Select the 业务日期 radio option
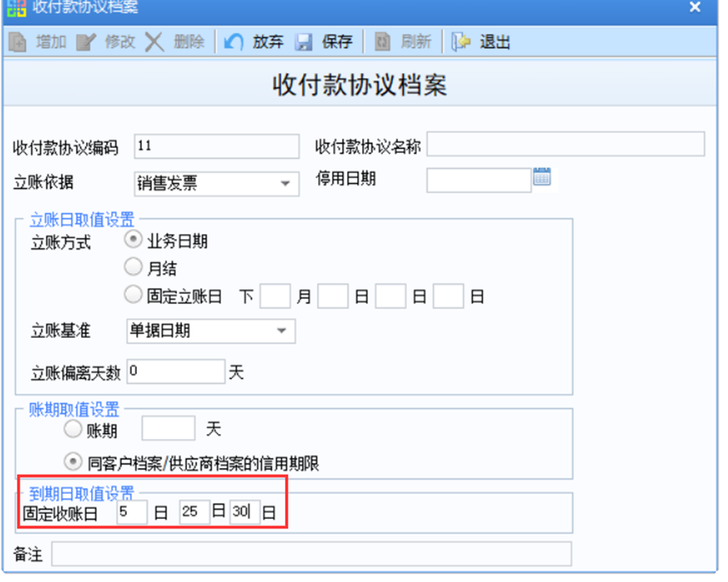This screenshot has width=728, height=582. (134, 240)
